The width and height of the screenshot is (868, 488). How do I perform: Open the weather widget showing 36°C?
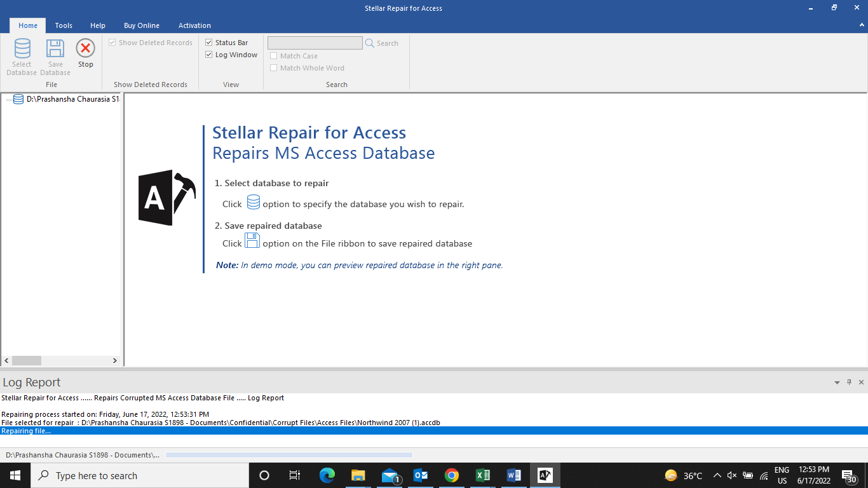click(x=684, y=475)
